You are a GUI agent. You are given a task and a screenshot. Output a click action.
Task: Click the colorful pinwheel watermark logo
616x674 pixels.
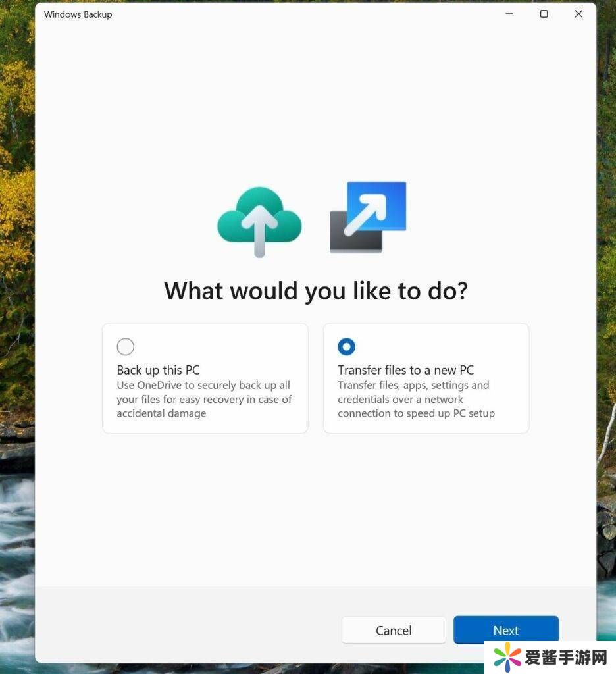coord(507,656)
